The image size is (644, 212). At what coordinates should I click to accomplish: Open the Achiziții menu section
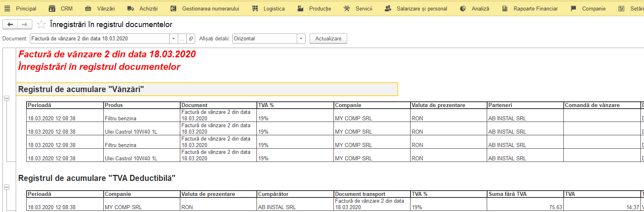149,8
